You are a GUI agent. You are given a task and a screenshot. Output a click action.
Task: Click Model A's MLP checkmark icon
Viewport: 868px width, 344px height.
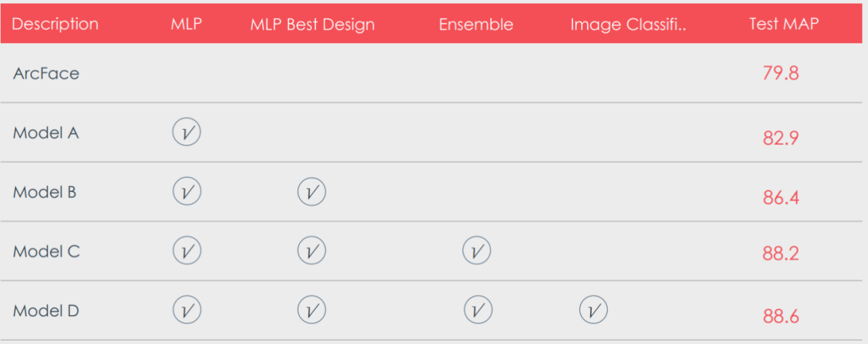click(x=186, y=132)
